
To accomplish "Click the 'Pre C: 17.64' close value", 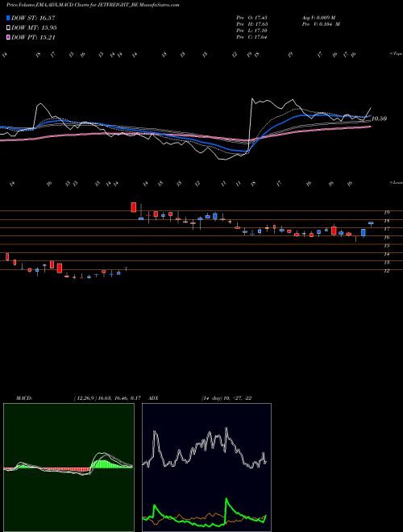I will (251, 37).
